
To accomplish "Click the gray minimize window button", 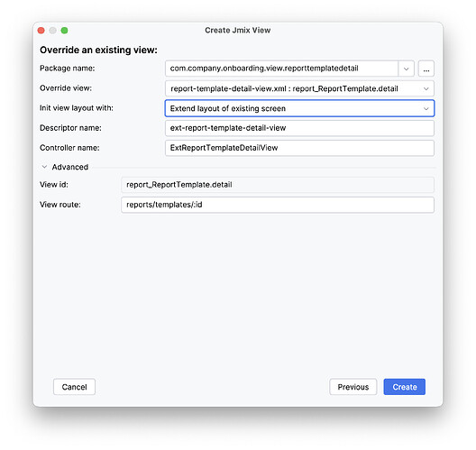I will [x=53, y=31].
